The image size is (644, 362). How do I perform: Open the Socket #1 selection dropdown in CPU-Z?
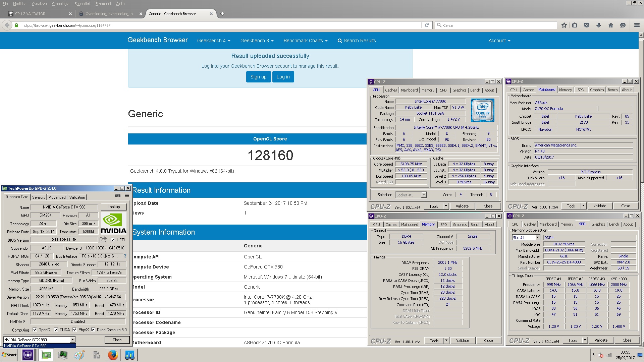tap(411, 195)
